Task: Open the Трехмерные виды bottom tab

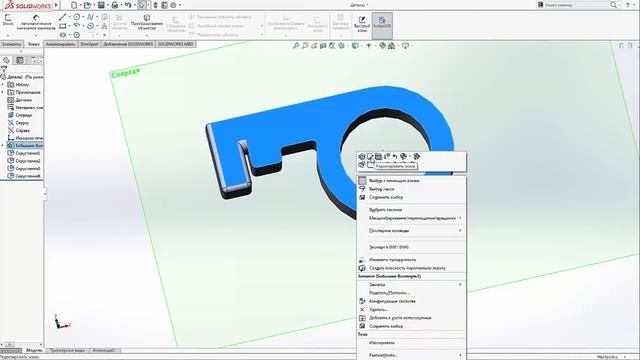Action: [67, 351]
